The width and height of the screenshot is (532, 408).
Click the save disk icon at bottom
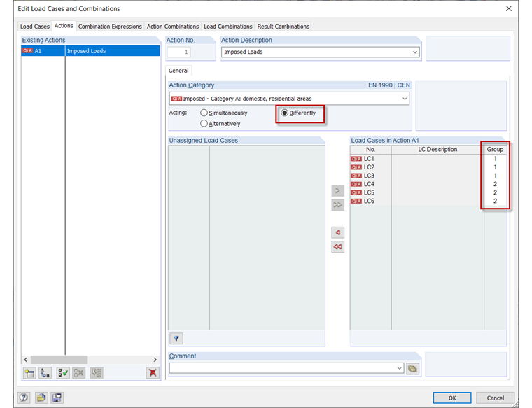57,398
